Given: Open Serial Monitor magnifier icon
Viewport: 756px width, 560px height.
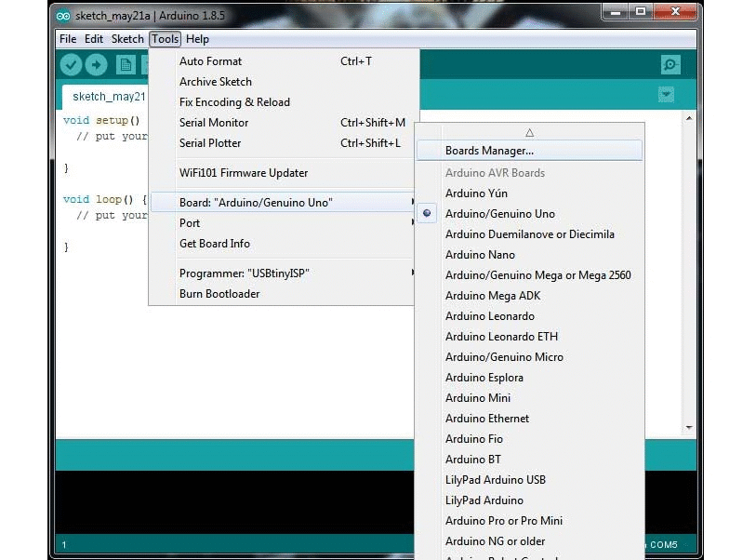Looking at the screenshot, I should click(670, 64).
